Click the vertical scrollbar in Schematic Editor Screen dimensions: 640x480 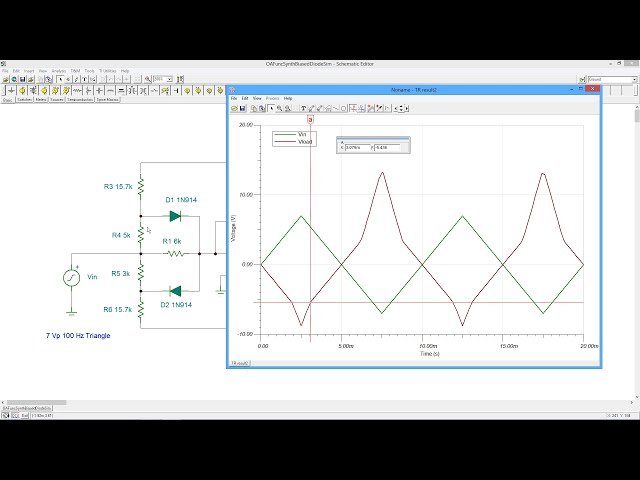coord(637,251)
